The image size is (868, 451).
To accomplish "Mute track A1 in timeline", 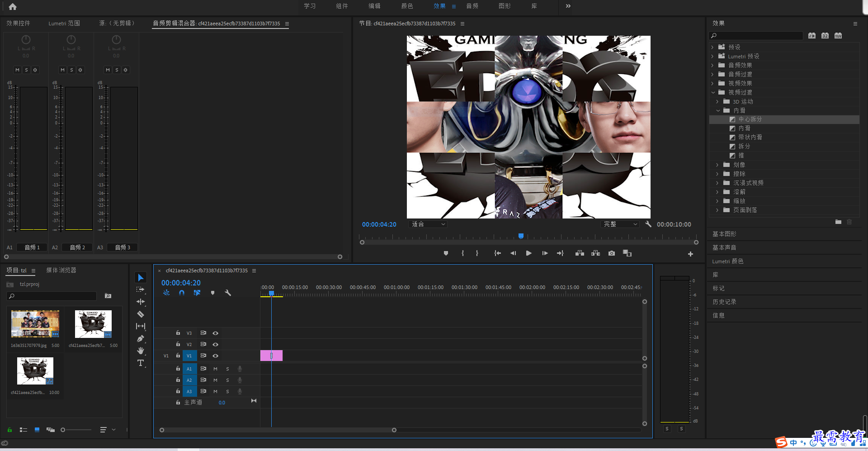I will [x=215, y=369].
